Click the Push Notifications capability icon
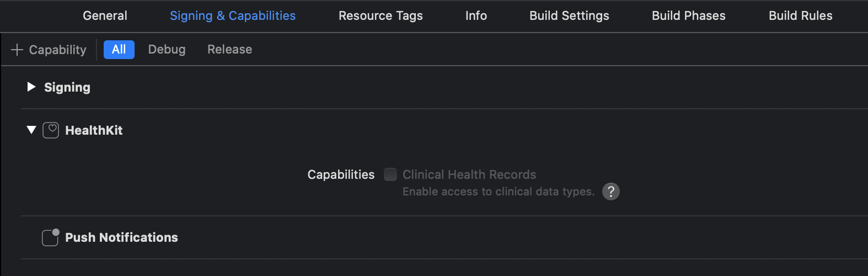 tap(51, 237)
